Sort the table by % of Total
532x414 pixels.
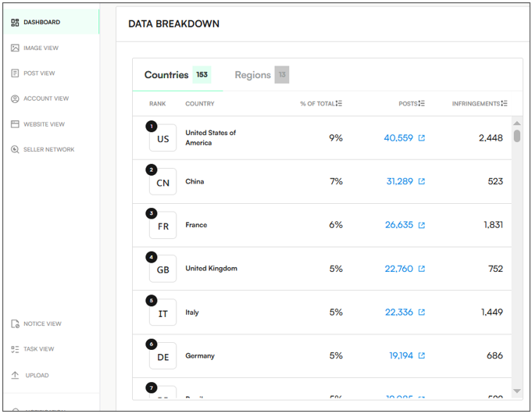[339, 104]
